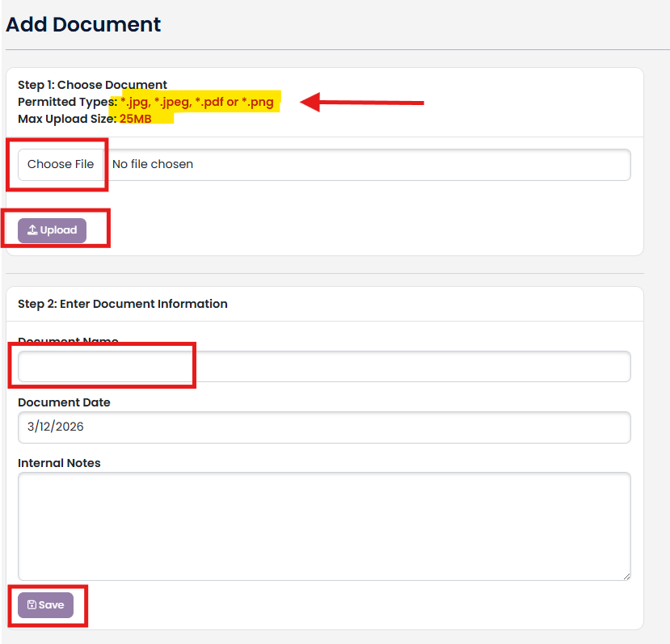The width and height of the screenshot is (670, 644).
Task: Select the Add Document page heading
Action: tap(83, 24)
